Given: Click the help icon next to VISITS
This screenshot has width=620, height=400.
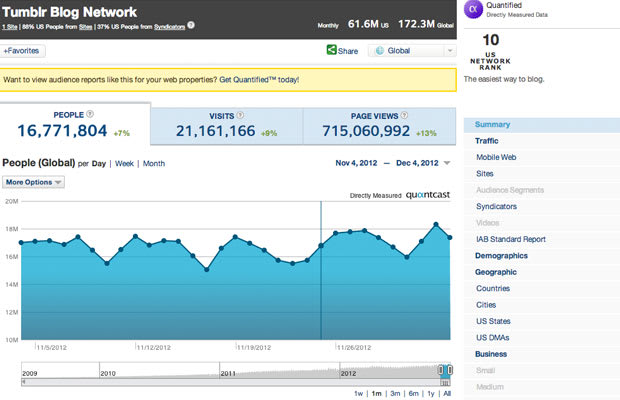Looking at the screenshot, I should (x=240, y=115).
